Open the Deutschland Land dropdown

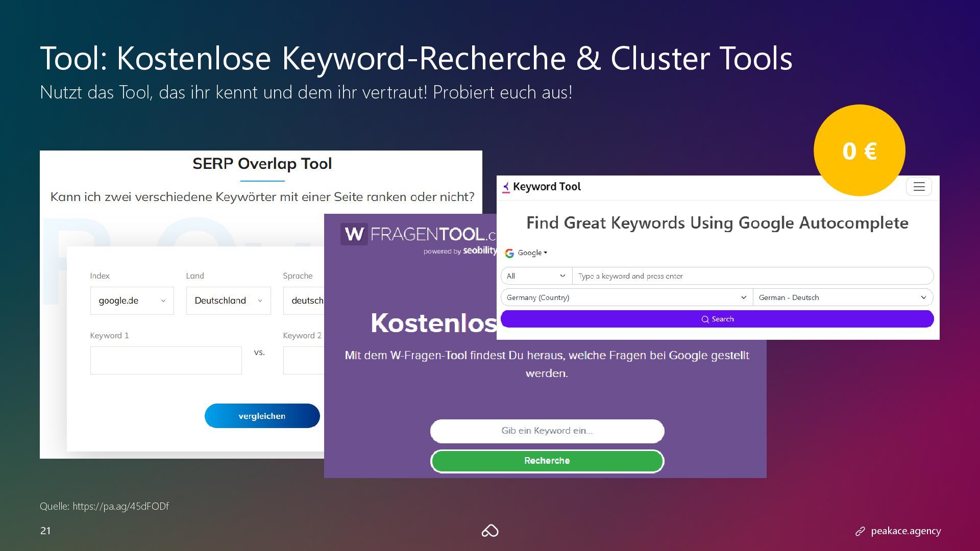[228, 300]
